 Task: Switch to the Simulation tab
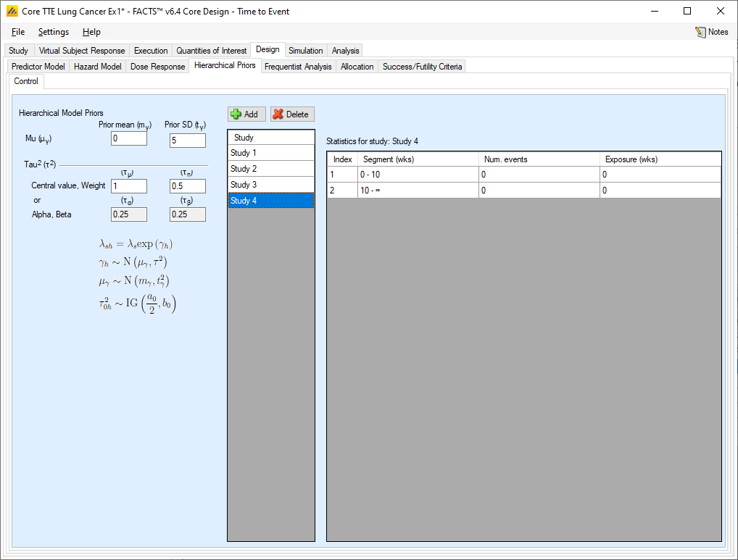click(305, 51)
